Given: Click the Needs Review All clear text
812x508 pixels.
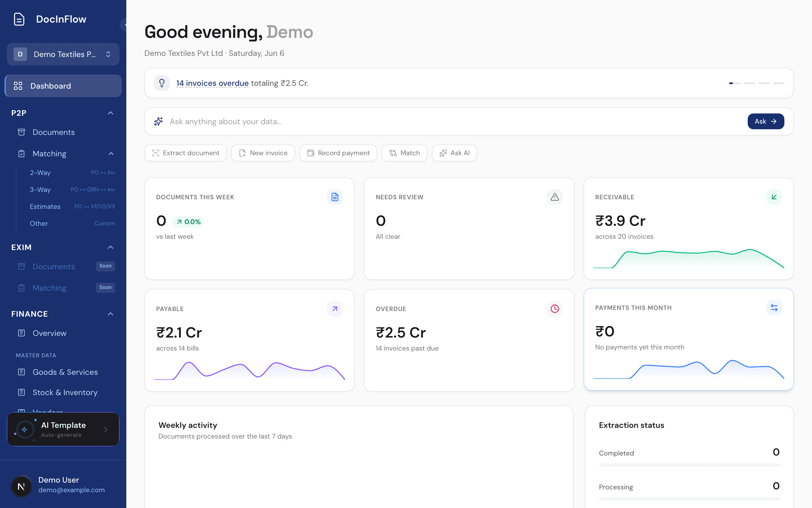Looking at the screenshot, I should pos(388,236).
